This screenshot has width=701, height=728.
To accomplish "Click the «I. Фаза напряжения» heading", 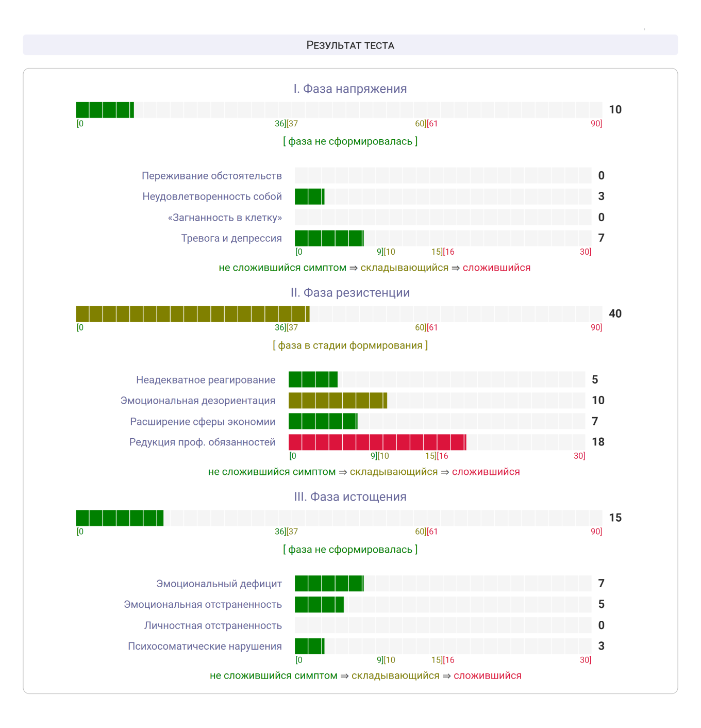I will (x=350, y=89).
